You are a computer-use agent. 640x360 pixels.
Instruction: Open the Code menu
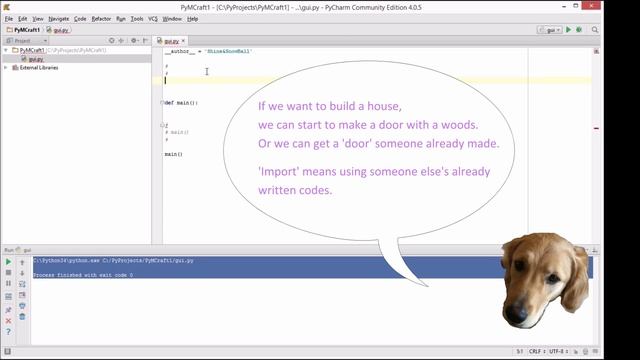coord(80,19)
